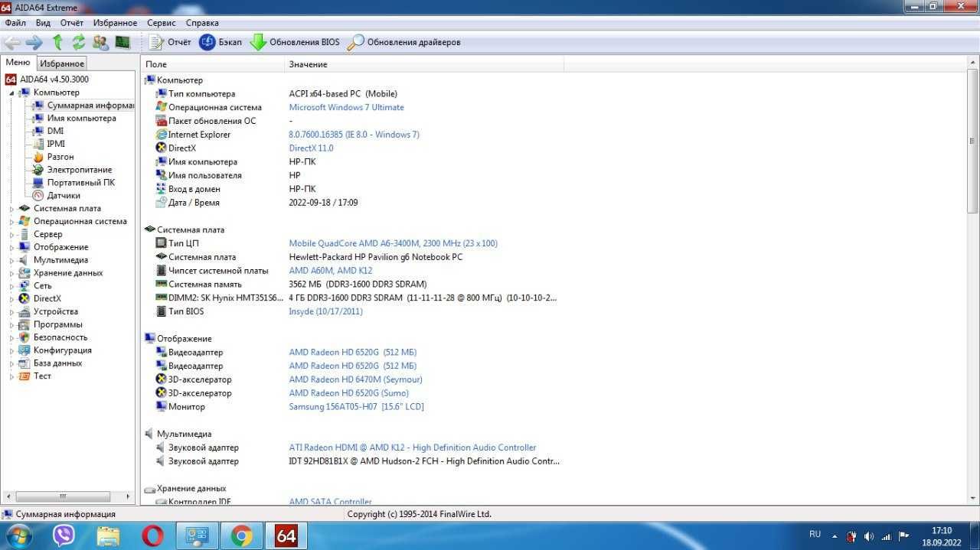The width and height of the screenshot is (980, 550).
Task: Expand the Мультимедиа tree node
Action: click(11, 260)
